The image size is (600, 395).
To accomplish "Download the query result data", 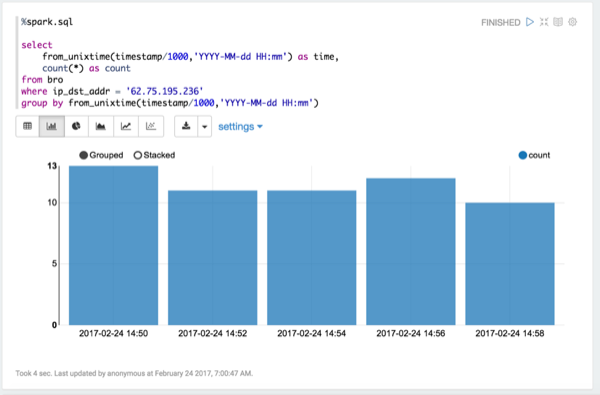I will (186, 126).
